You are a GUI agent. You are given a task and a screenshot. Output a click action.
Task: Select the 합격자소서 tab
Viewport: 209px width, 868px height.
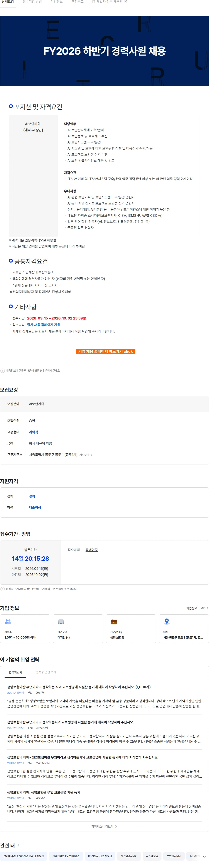(x=15, y=672)
